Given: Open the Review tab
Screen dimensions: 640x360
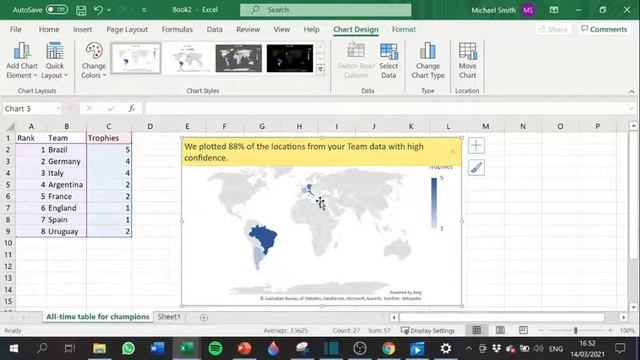Looking at the screenshot, I should [x=248, y=29].
